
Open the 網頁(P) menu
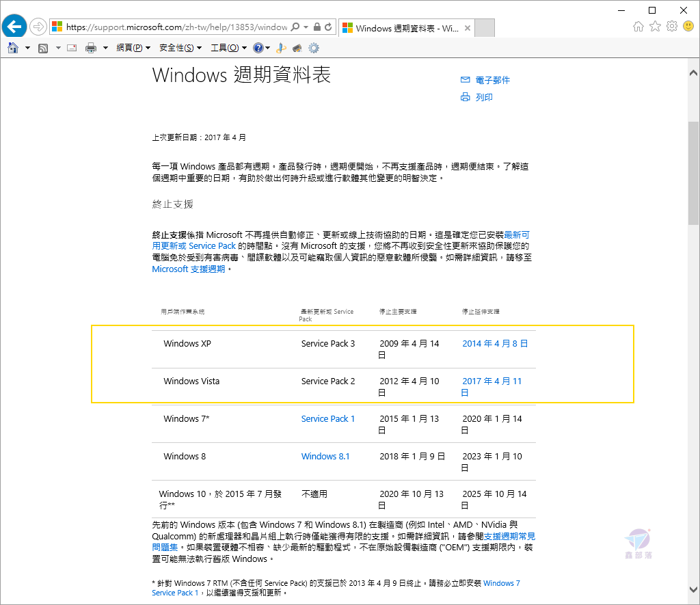pos(133,48)
